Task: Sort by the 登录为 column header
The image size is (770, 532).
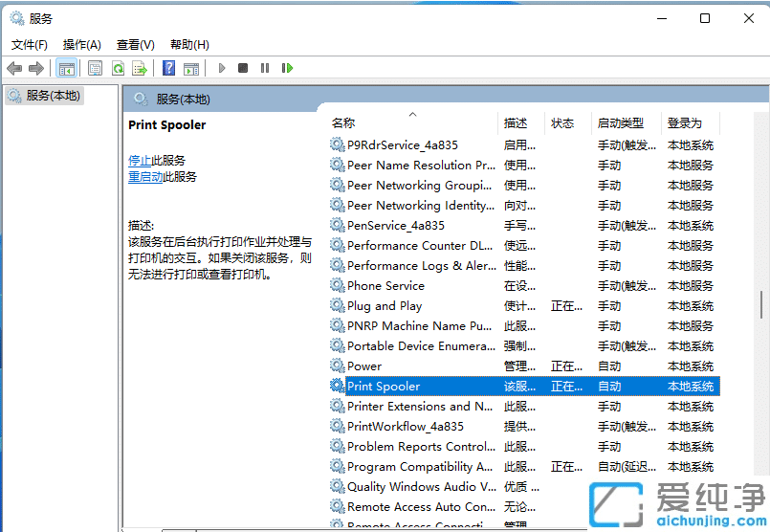Action: (x=691, y=122)
